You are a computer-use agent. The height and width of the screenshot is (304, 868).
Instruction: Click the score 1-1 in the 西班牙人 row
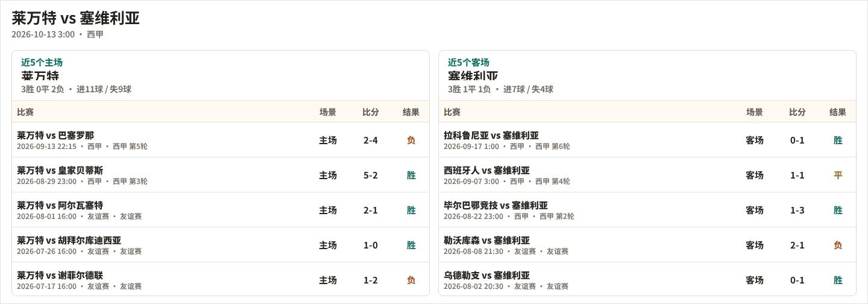[797, 175]
